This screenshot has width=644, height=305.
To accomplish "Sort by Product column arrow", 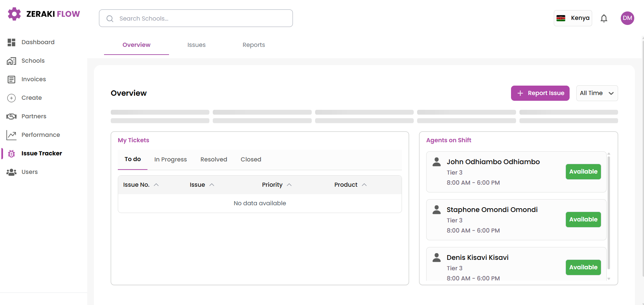I will pos(364,185).
